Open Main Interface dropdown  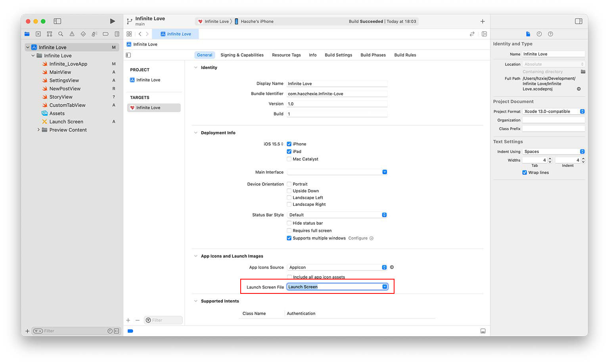click(x=385, y=172)
